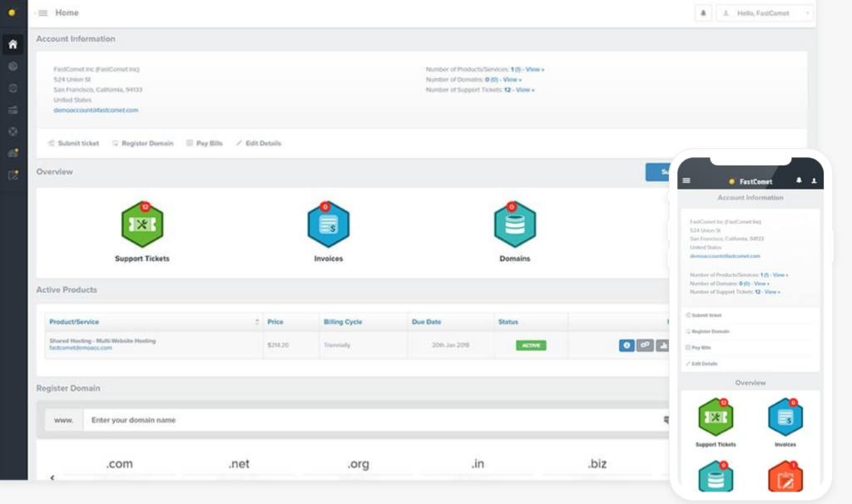Screen dimensions: 852x504
Task: Select the .biz domain extension
Action: (597, 464)
